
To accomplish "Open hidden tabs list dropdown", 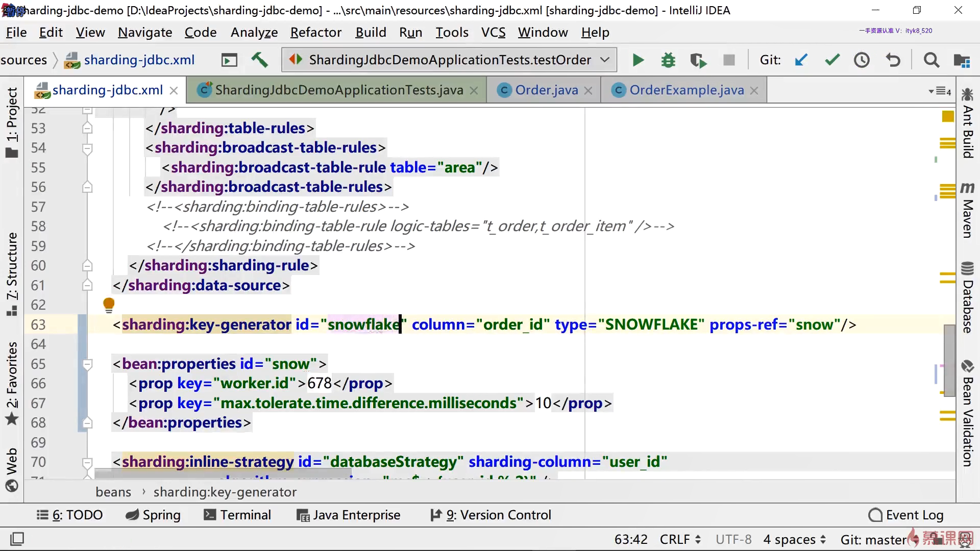I will [x=939, y=91].
